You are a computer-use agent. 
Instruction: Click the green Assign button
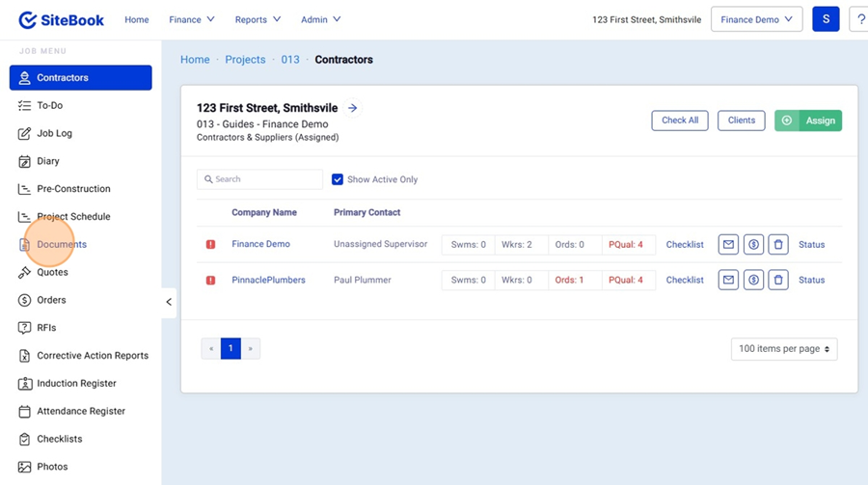point(808,121)
